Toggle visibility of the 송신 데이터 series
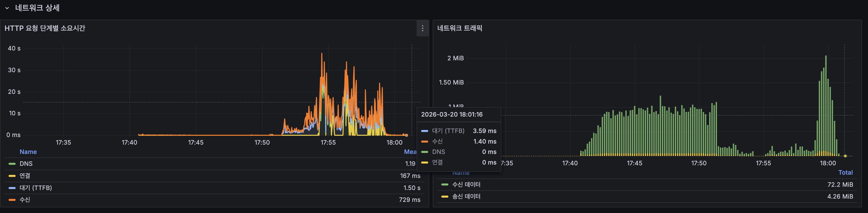The width and height of the screenshot is (868, 213). pos(467,196)
